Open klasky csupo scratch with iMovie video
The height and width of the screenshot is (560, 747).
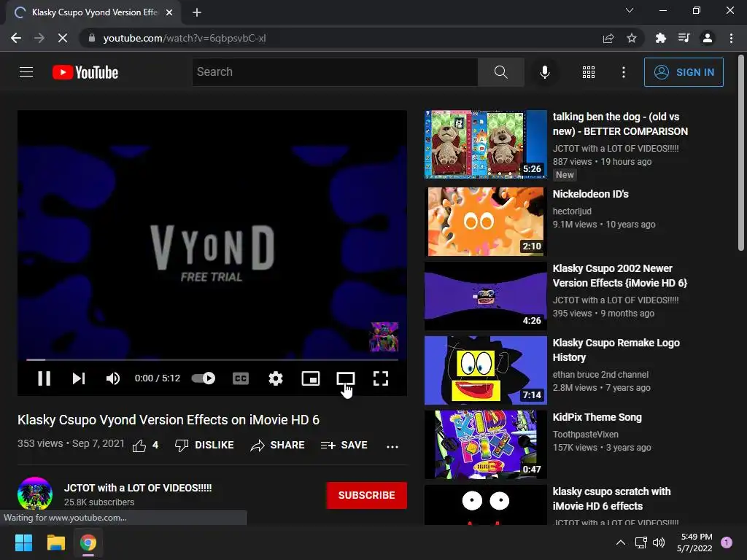611,499
